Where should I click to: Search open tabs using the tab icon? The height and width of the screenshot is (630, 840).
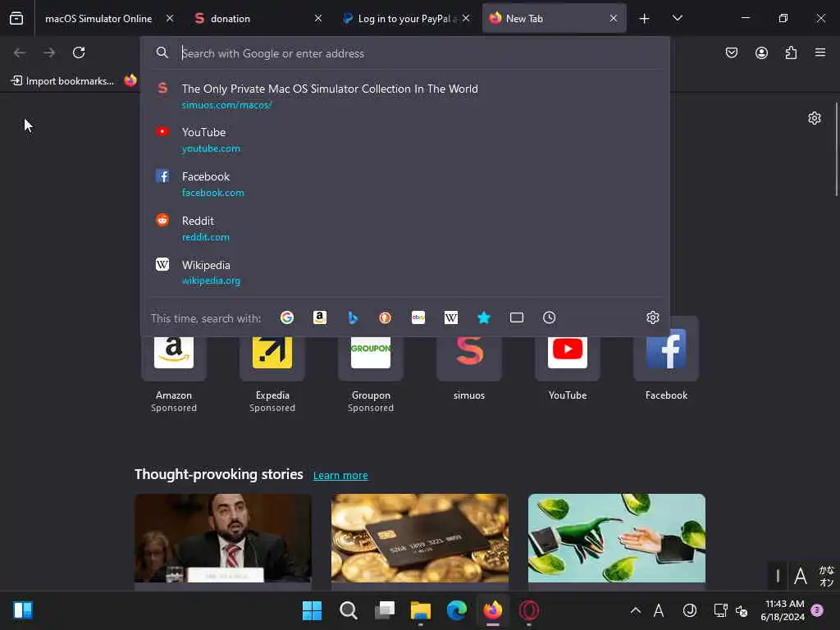point(517,317)
